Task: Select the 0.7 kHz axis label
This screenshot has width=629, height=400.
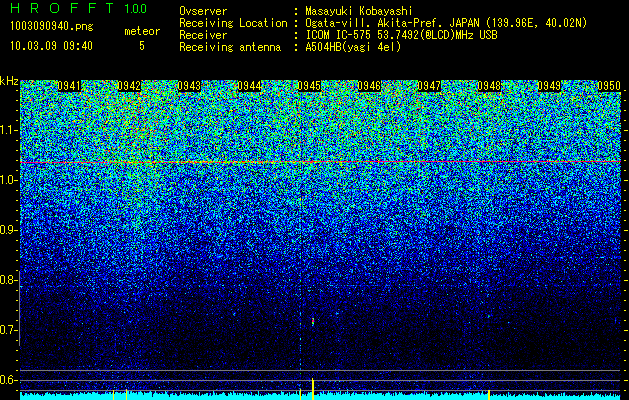Action: click(x=7, y=330)
